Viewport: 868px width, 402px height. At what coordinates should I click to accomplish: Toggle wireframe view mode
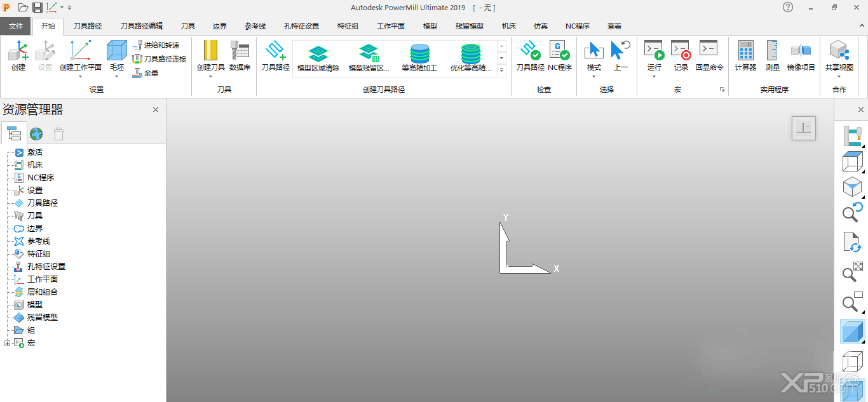pyautogui.click(x=851, y=361)
